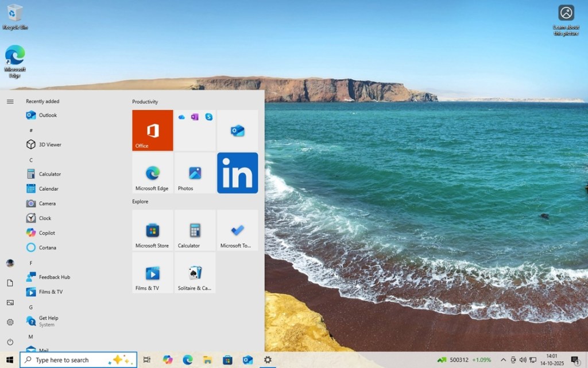Click Copilot icon in taskbar
Viewport: 588px width, 368px height.
tap(168, 360)
